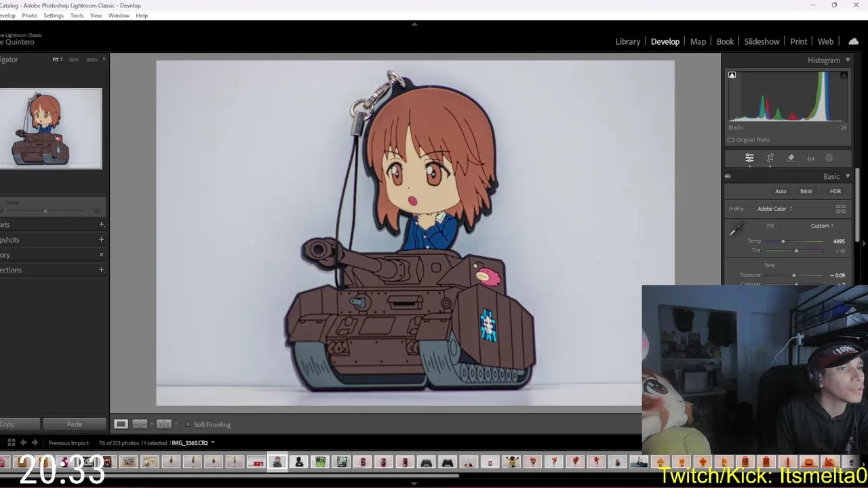The width and height of the screenshot is (868, 488).
Task: Open the Print module
Action: click(799, 41)
